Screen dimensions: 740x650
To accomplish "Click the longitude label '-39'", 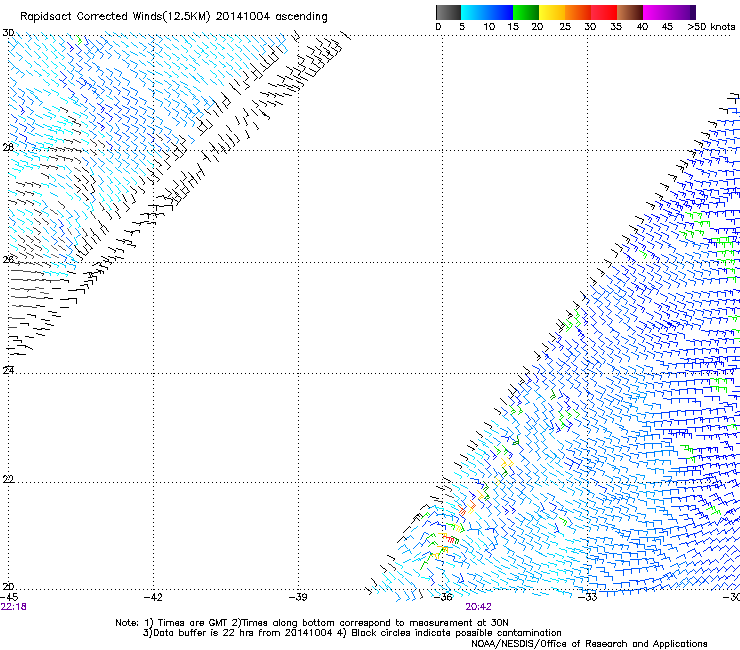I will [x=298, y=597].
